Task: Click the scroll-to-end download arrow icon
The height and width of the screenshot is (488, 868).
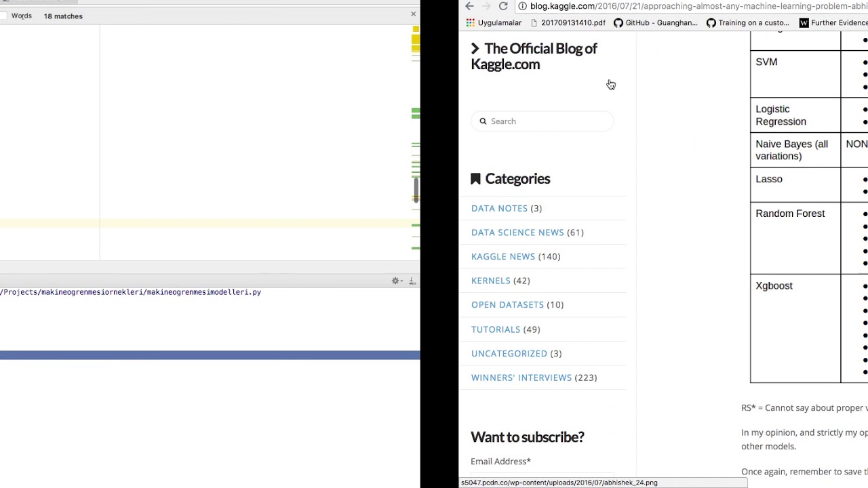Action: pos(412,281)
